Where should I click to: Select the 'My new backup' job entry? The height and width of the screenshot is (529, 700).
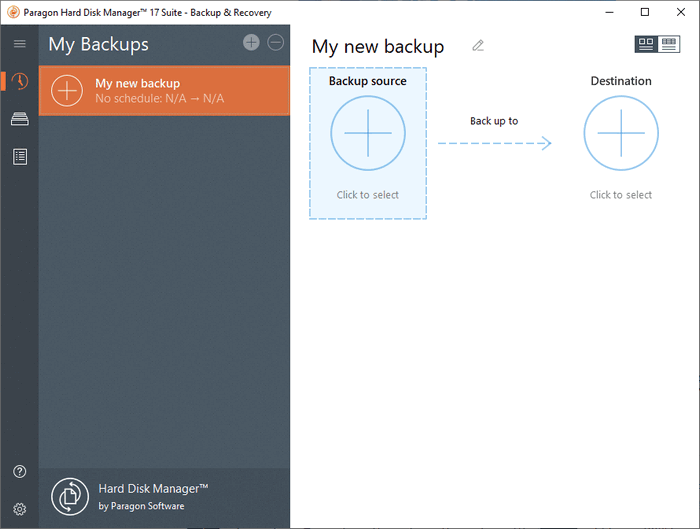(164, 91)
